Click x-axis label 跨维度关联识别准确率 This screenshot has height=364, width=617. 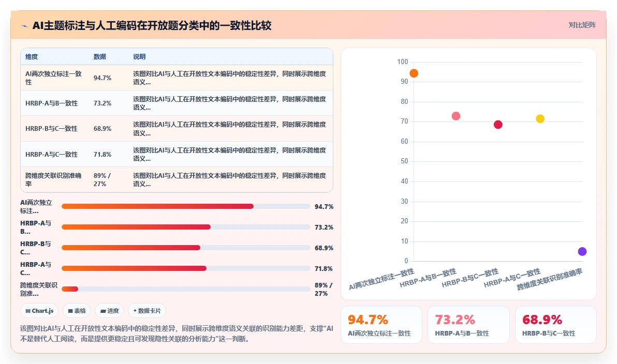(x=550, y=279)
